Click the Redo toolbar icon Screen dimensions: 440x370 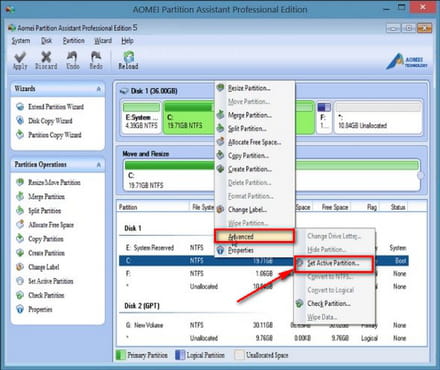click(96, 61)
